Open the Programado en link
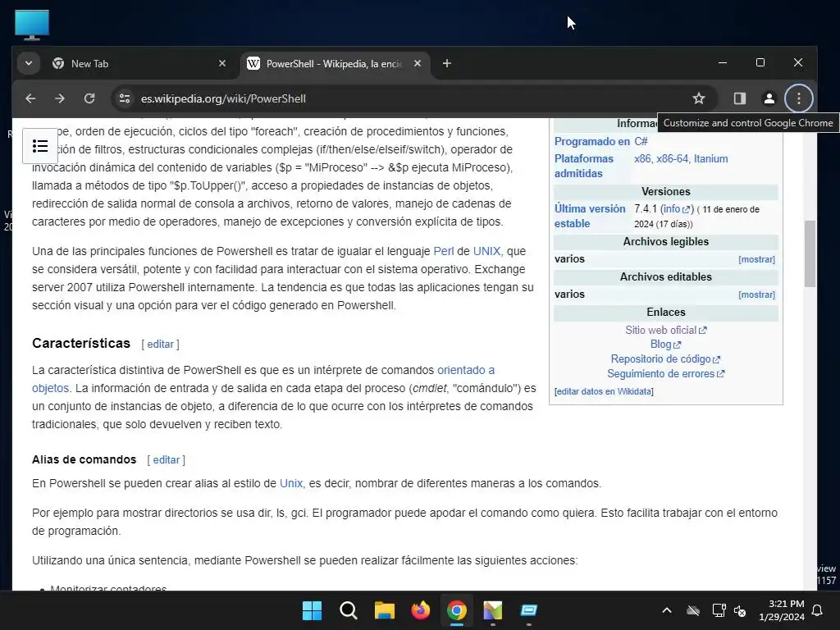Viewport: 840px width, 630px height. 592,141
